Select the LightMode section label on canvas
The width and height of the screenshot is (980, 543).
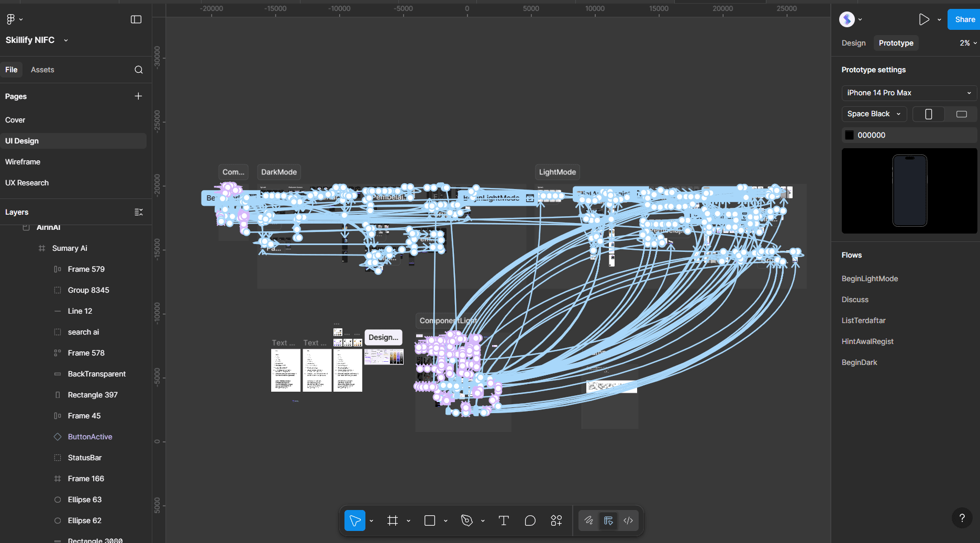pos(557,172)
